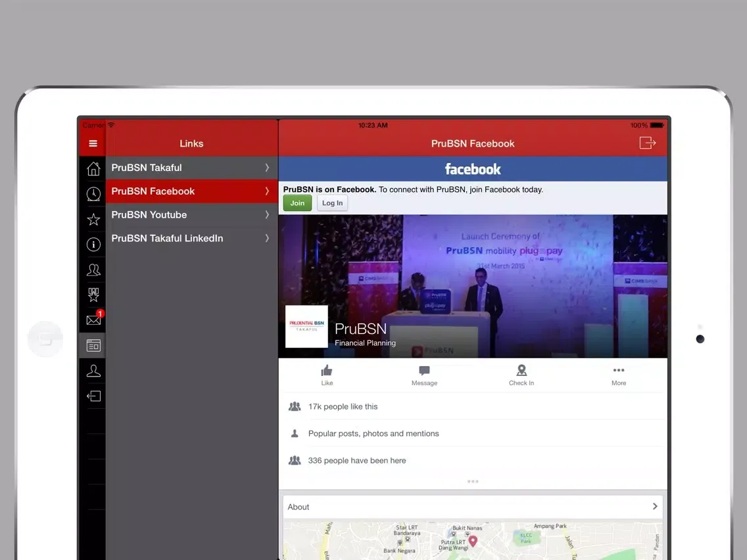Screen dimensions: 747x560
Task: Open '336 people have been here' row
Action: tap(473, 461)
